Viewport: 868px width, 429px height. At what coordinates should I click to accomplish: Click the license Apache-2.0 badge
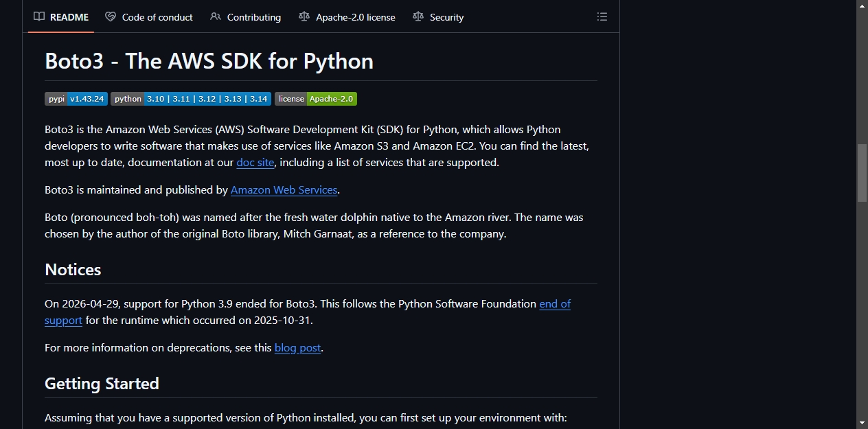click(316, 99)
